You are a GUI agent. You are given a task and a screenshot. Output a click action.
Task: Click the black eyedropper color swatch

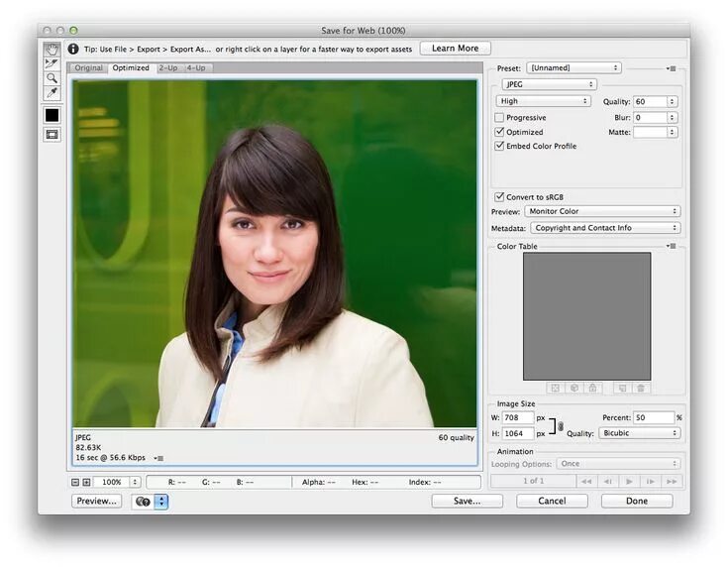[52, 115]
